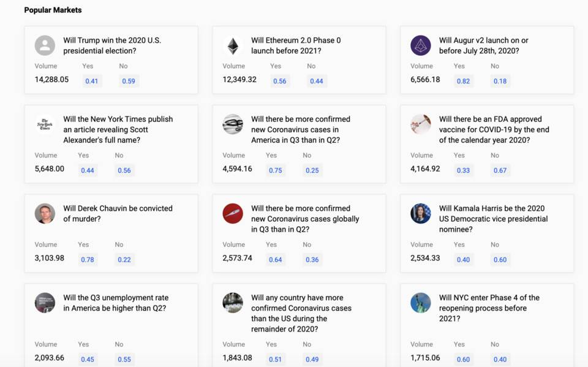Click the red thermometer coronavirus global icon

click(x=233, y=214)
